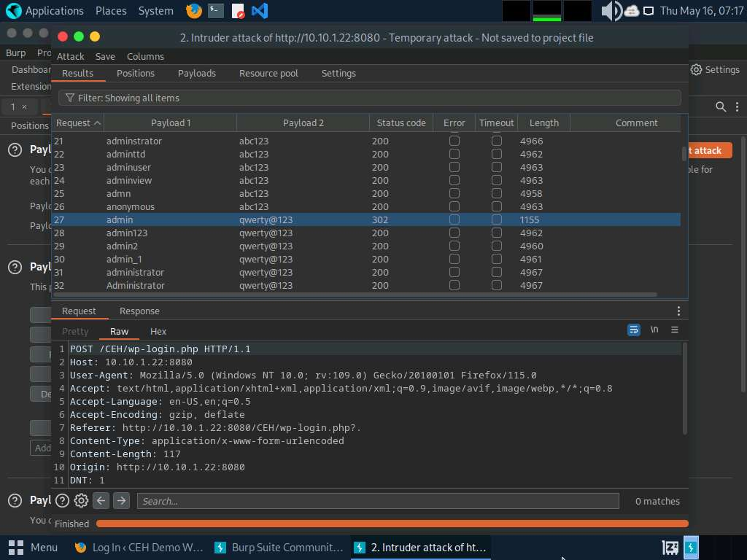Open Burp main window Settings gear
The image size is (747, 560).
696,69
